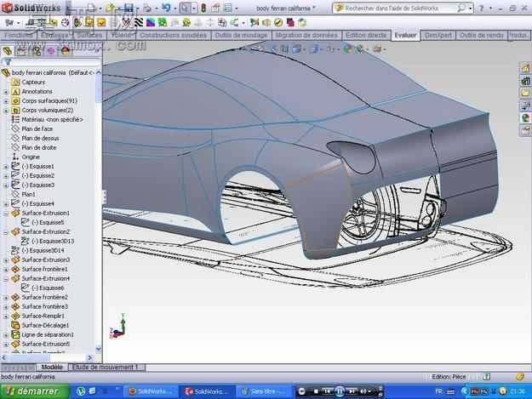Open the DimXpertManager purple tab icon
Screen dimensions: 532x399
[51, 51]
